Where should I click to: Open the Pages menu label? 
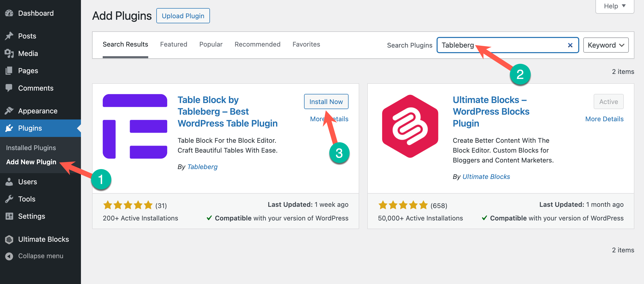tap(28, 71)
